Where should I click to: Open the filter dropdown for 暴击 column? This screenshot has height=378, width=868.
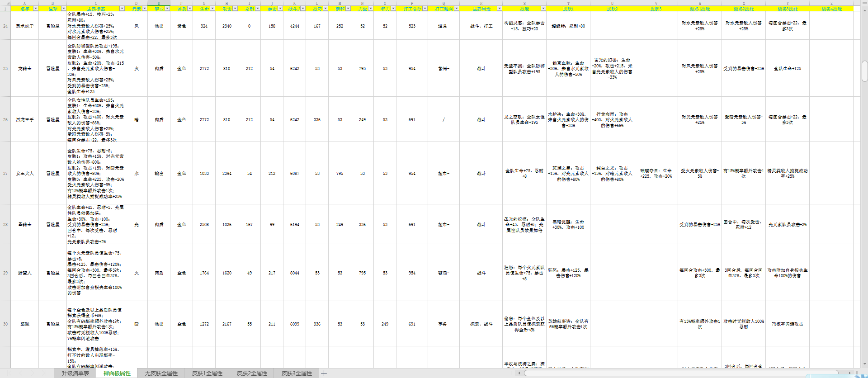coord(280,9)
